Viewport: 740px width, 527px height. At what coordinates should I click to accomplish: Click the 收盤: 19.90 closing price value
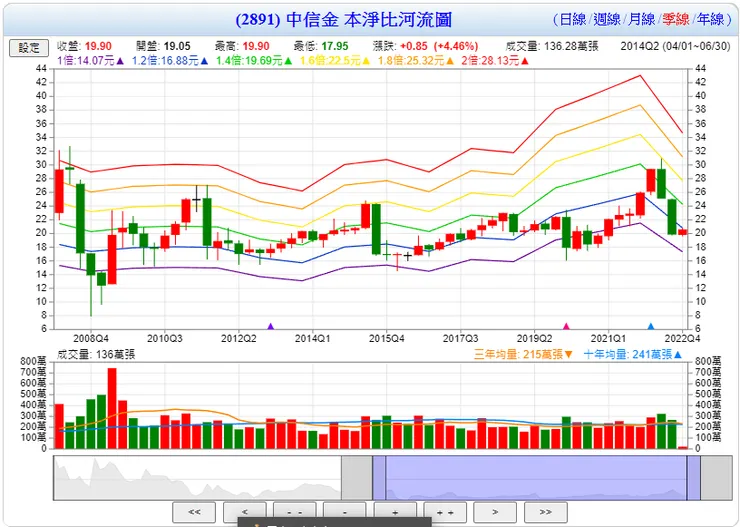coord(84,46)
